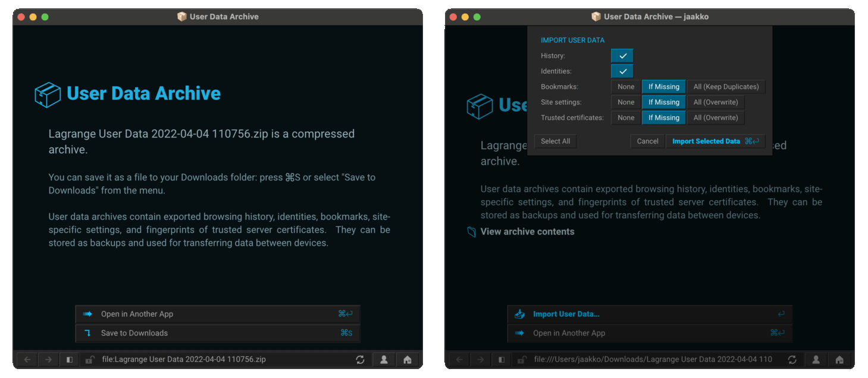The height and width of the screenshot is (378, 868).
Task: Toggle the Identities import switch
Action: pyautogui.click(x=622, y=71)
